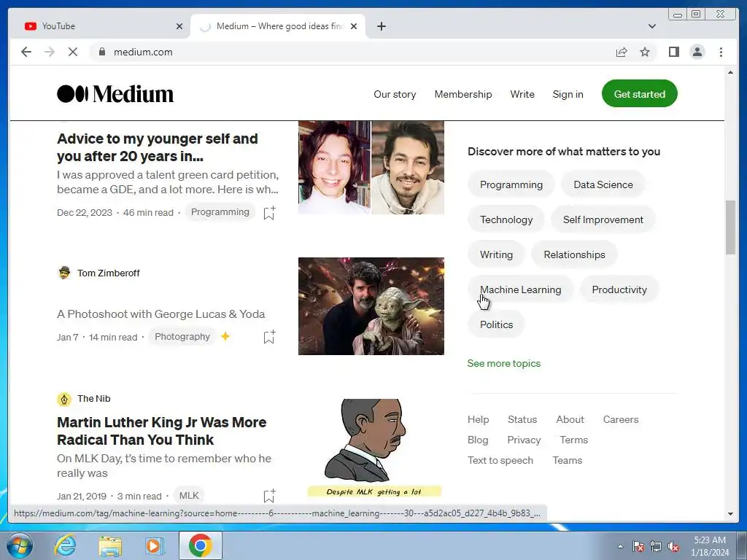Screen dimensions: 747x560
Task: Close the YouTube tab
Action: (x=179, y=26)
